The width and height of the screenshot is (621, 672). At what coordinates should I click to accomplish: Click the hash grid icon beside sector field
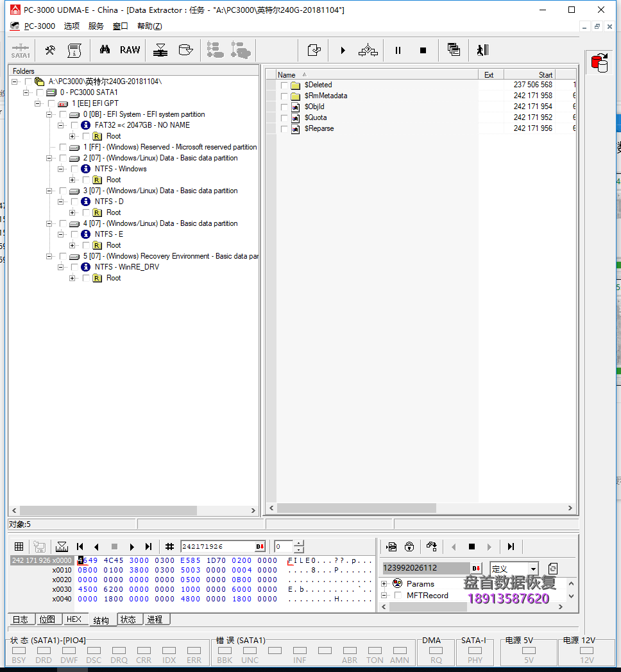(169, 546)
